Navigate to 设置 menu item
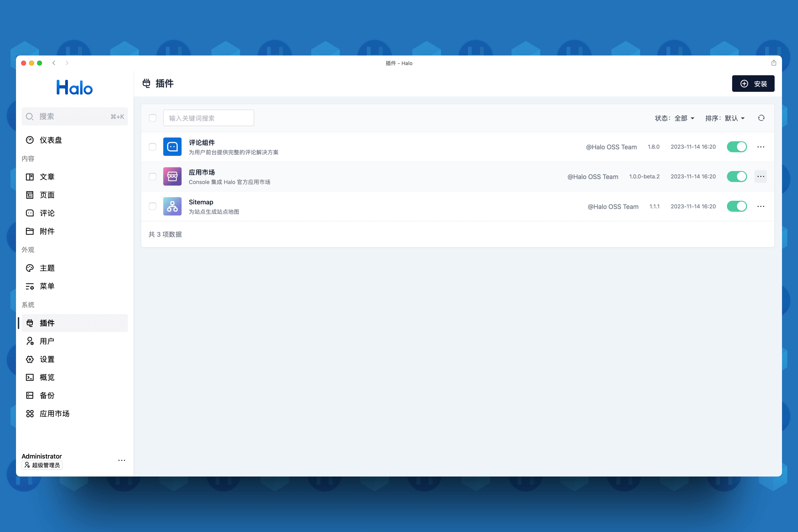The width and height of the screenshot is (798, 532). click(75, 359)
